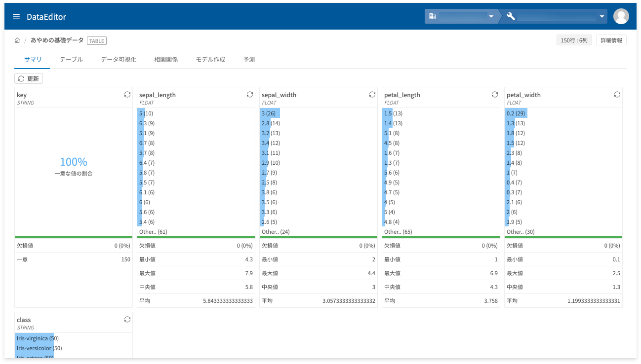Open 詳細情報 details button

pyautogui.click(x=611, y=40)
